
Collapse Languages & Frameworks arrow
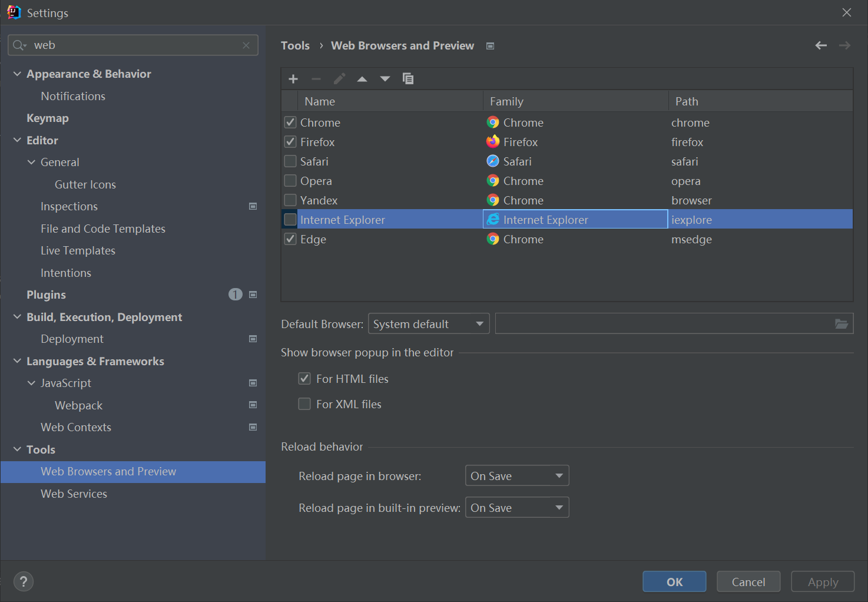tap(17, 361)
